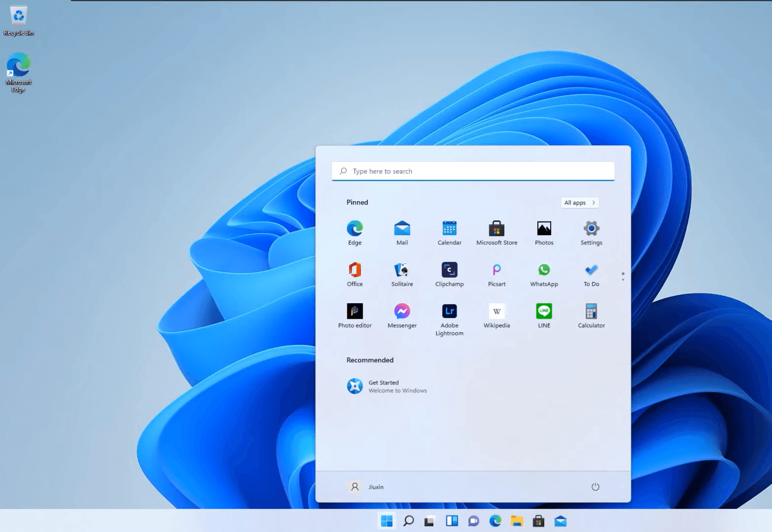Open the Solitaire game
Image resolution: width=772 pixels, height=532 pixels.
tap(402, 274)
